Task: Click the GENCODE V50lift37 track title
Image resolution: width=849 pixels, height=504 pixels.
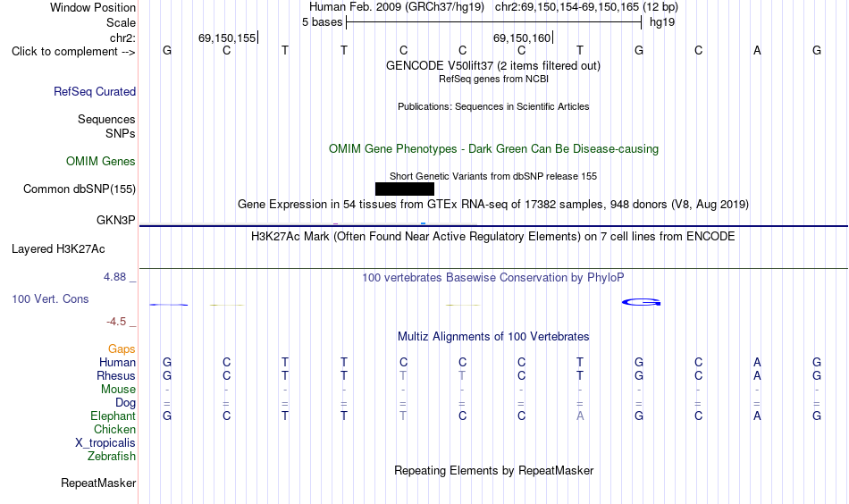Action: click(493, 65)
